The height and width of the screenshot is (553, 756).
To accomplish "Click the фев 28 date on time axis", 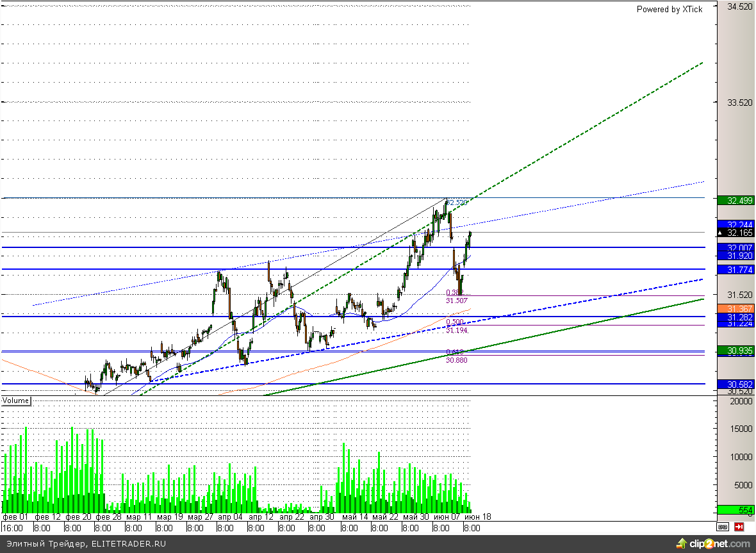I will (x=108, y=516).
